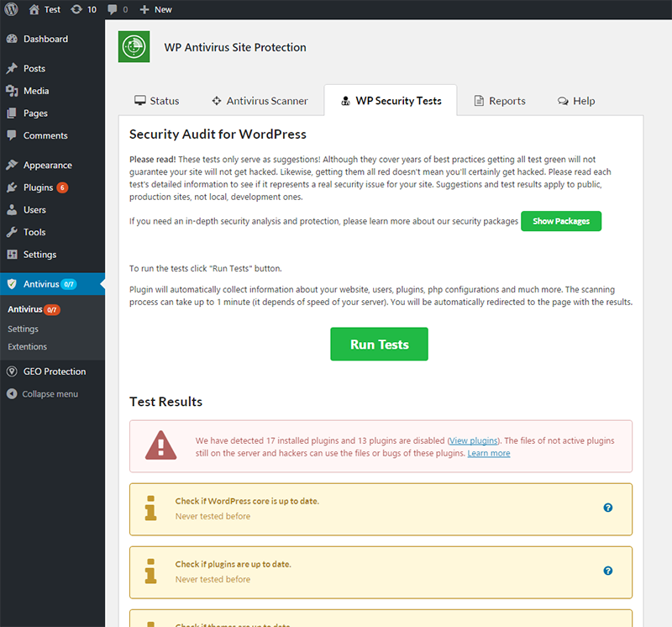Click the plus New icon
This screenshot has width=672, height=627.
click(144, 9)
